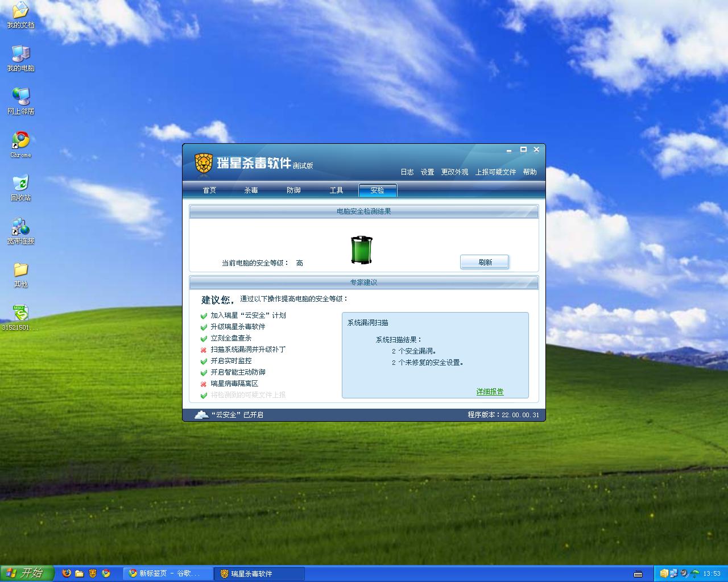This screenshot has height=582, width=728.
Task: Switch to the 防御 tab
Action: (293, 190)
